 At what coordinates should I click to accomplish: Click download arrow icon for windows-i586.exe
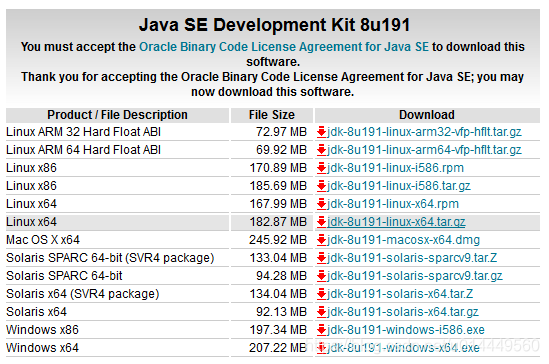(x=321, y=330)
